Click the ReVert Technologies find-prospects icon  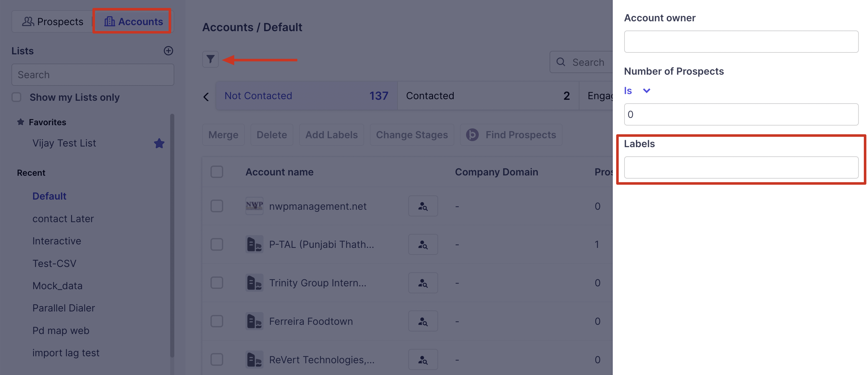pos(423,359)
